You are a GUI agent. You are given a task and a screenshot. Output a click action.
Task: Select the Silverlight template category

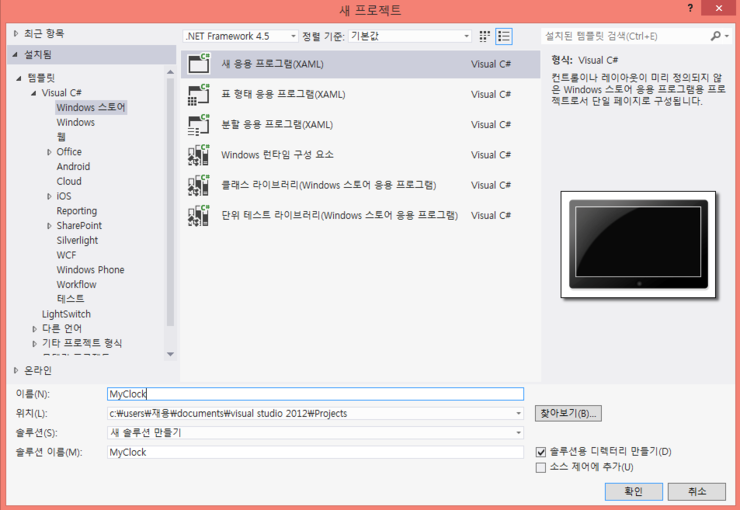pyautogui.click(x=77, y=240)
